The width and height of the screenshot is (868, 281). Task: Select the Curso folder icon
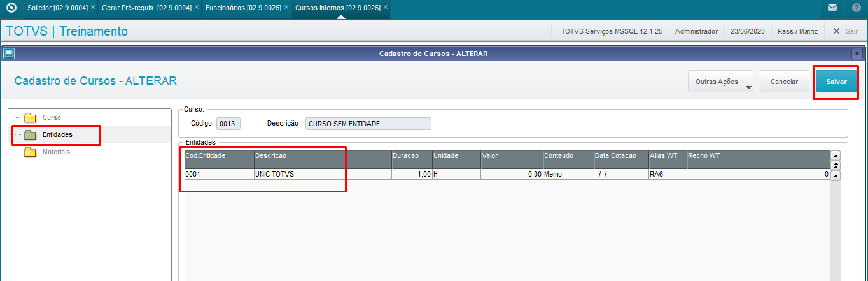(x=30, y=117)
